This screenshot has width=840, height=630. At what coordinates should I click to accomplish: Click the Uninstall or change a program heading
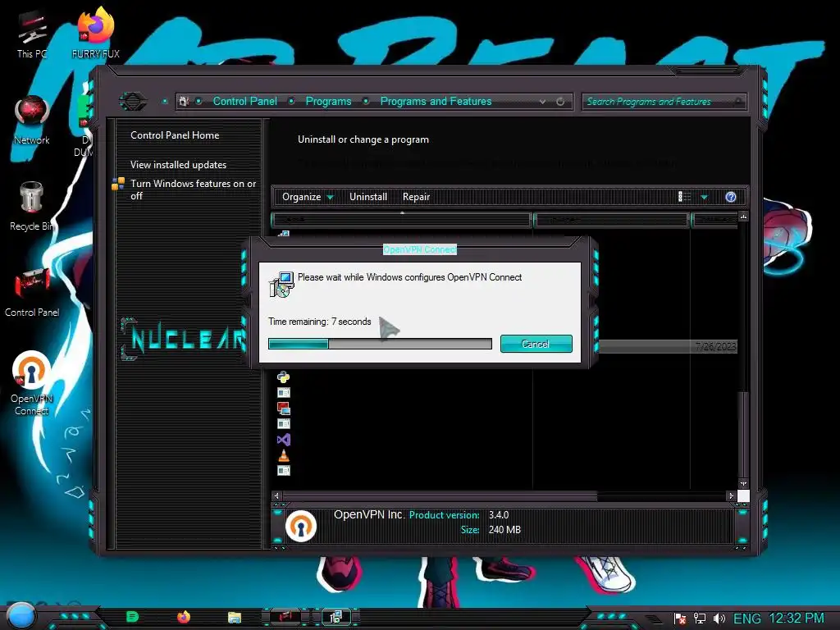363,139
